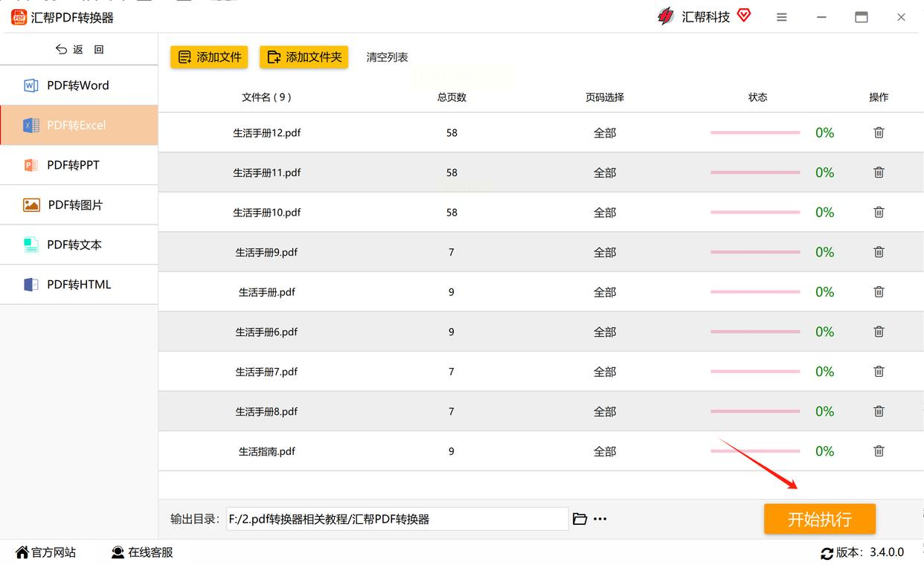Viewport: 924px width, 565px height.
Task: Choose PDF转HTML in the sidebar
Action: 79,284
